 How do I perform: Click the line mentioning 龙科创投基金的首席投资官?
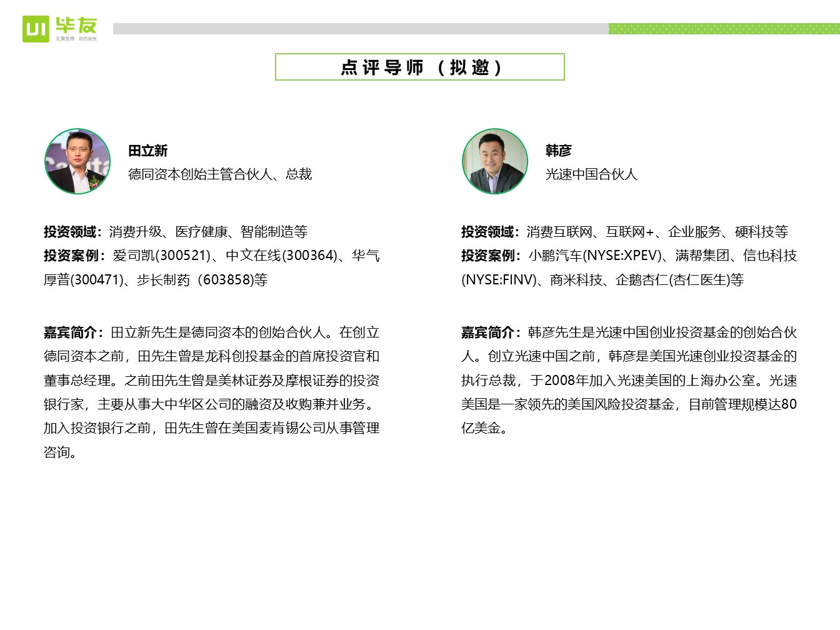(x=212, y=356)
